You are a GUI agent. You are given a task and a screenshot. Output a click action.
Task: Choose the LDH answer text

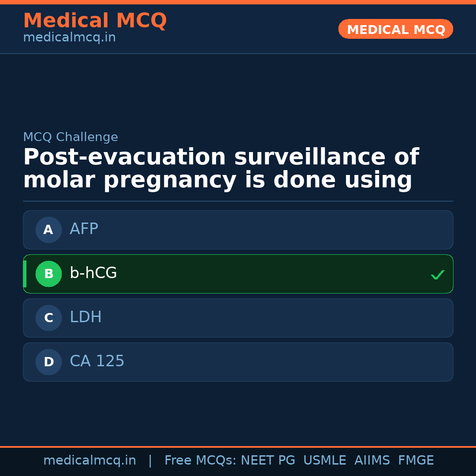(86, 317)
